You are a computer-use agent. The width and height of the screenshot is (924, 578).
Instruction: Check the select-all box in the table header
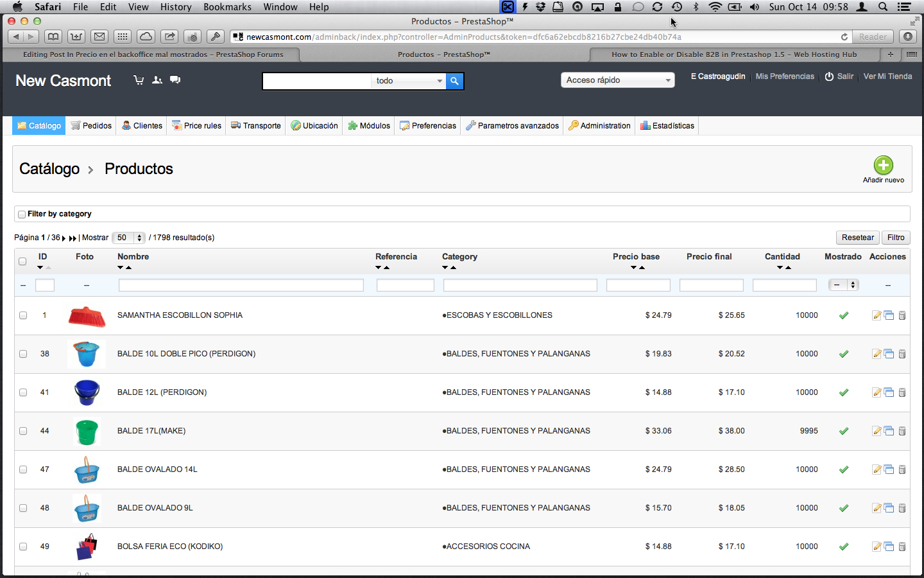22,261
